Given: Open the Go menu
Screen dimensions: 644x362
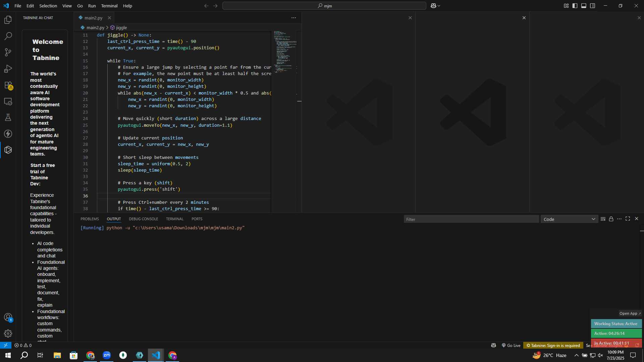Looking at the screenshot, I should coord(80,6).
